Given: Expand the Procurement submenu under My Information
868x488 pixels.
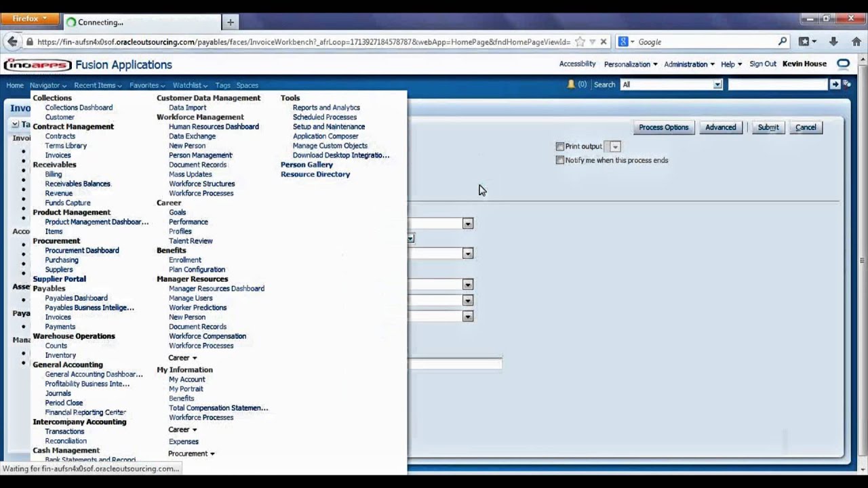Looking at the screenshot, I should [x=192, y=454].
